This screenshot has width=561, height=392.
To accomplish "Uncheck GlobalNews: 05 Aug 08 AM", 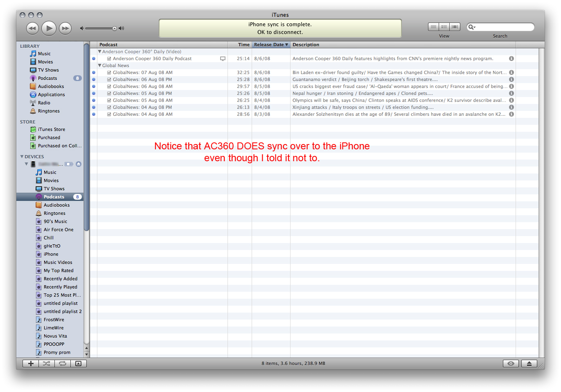I will click(x=109, y=100).
